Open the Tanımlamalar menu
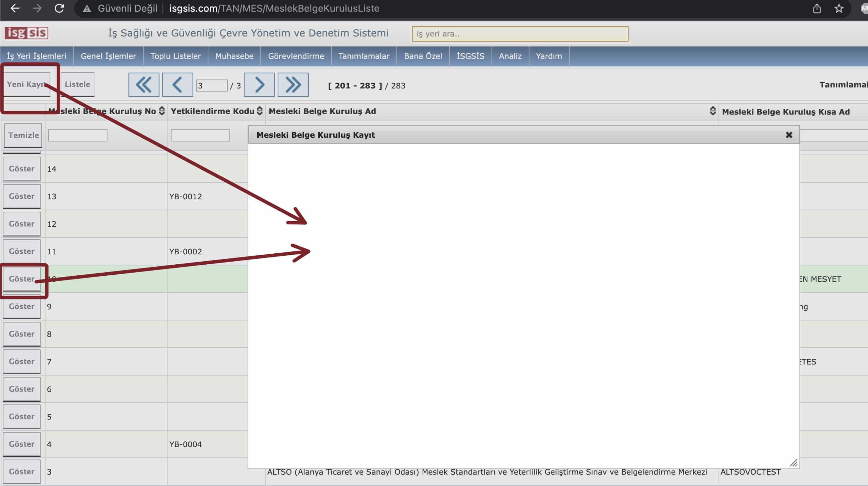Image resolution: width=868 pixels, height=486 pixels. coord(364,56)
